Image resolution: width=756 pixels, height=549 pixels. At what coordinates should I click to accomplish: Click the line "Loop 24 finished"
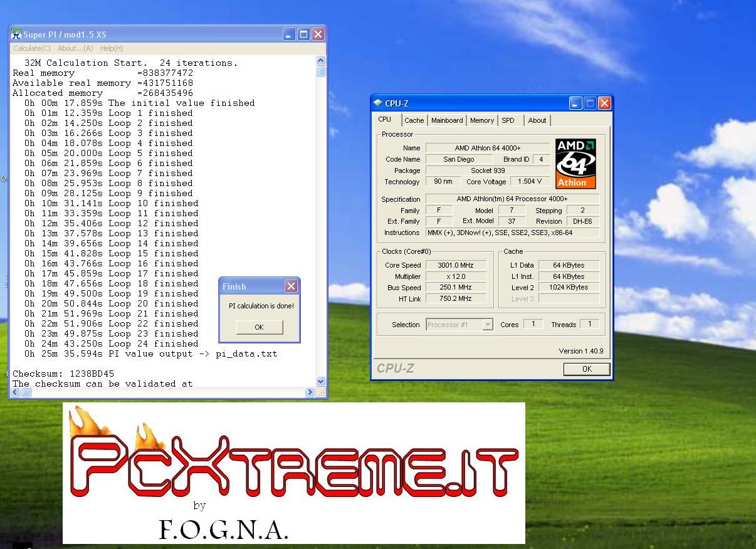pos(112,343)
